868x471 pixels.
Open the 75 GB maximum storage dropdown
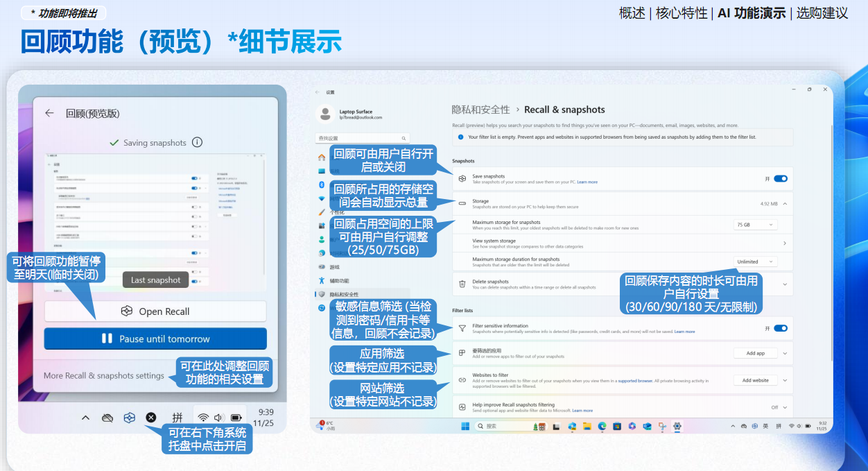point(755,225)
